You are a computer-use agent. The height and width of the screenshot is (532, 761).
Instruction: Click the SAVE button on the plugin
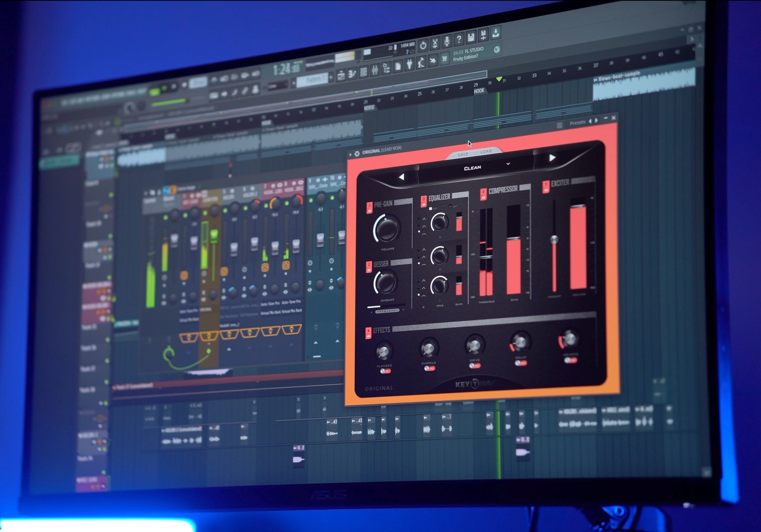tap(463, 154)
